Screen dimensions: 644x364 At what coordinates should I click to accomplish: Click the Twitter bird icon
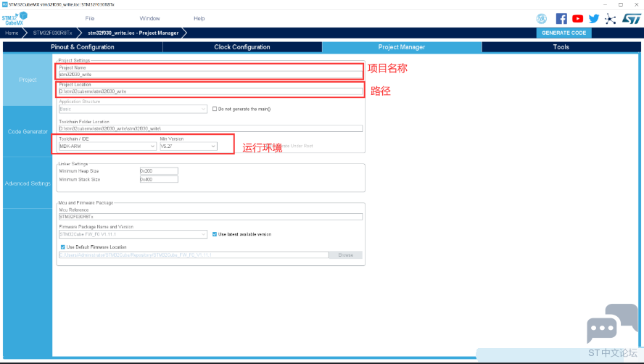tap(594, 19)
